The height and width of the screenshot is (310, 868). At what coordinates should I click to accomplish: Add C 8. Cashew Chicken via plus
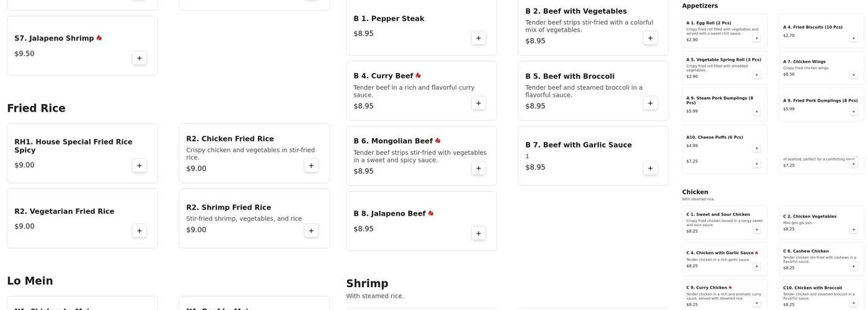tap(853, 266)
